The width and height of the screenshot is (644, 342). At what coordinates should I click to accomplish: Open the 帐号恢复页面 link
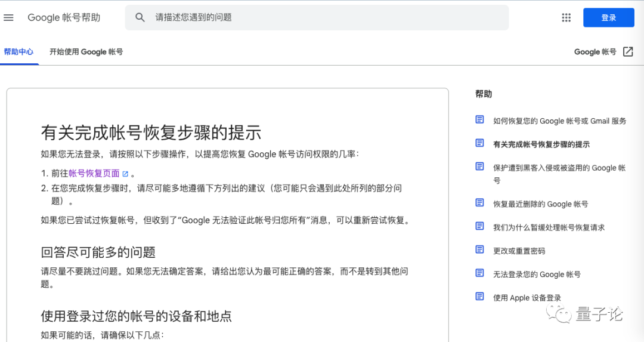(94, 174)
